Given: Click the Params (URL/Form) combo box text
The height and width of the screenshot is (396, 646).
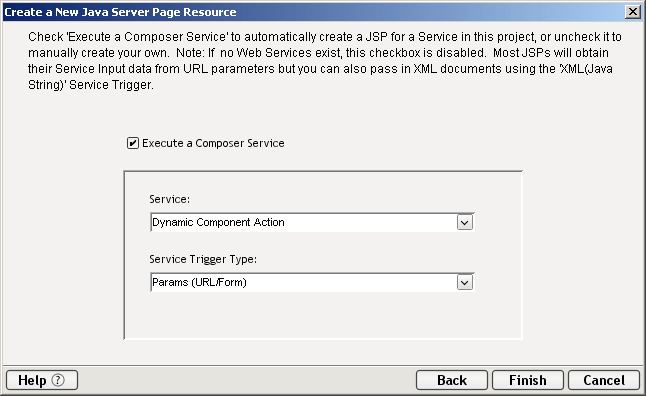Looking at the screenshot, I should [199, 282].
